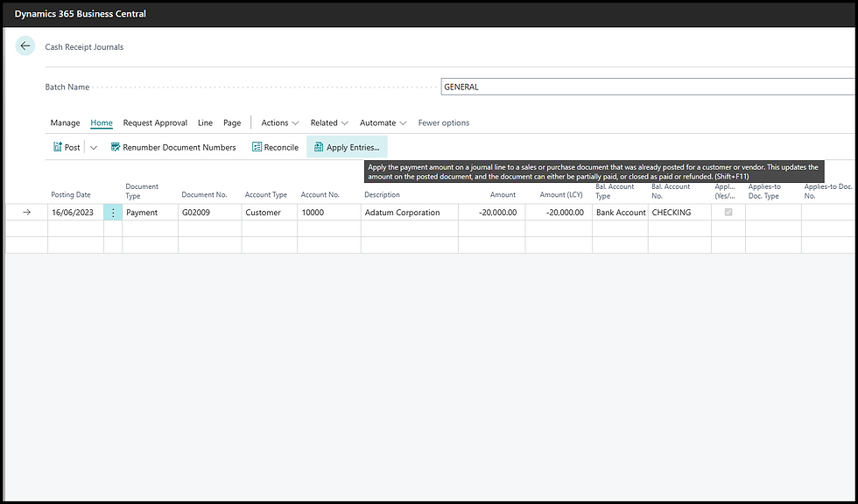
Task: Click Amount (LCY) cell -20,000.00
Action: (559, 213)
